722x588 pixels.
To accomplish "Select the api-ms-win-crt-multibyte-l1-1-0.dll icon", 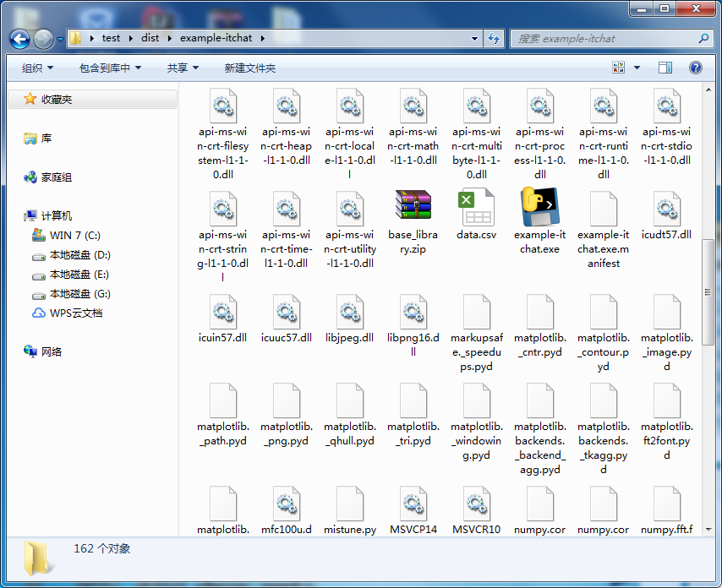I will 477,106.
